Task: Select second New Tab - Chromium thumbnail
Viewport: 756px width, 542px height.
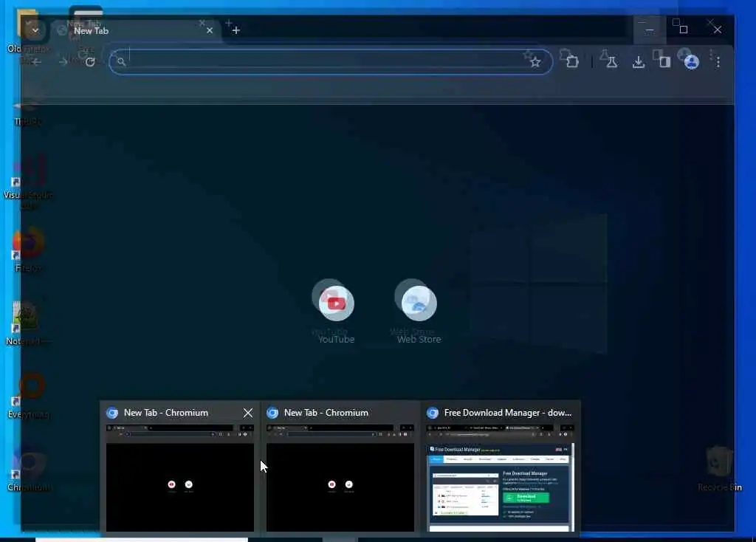Action: coord(340,478)
